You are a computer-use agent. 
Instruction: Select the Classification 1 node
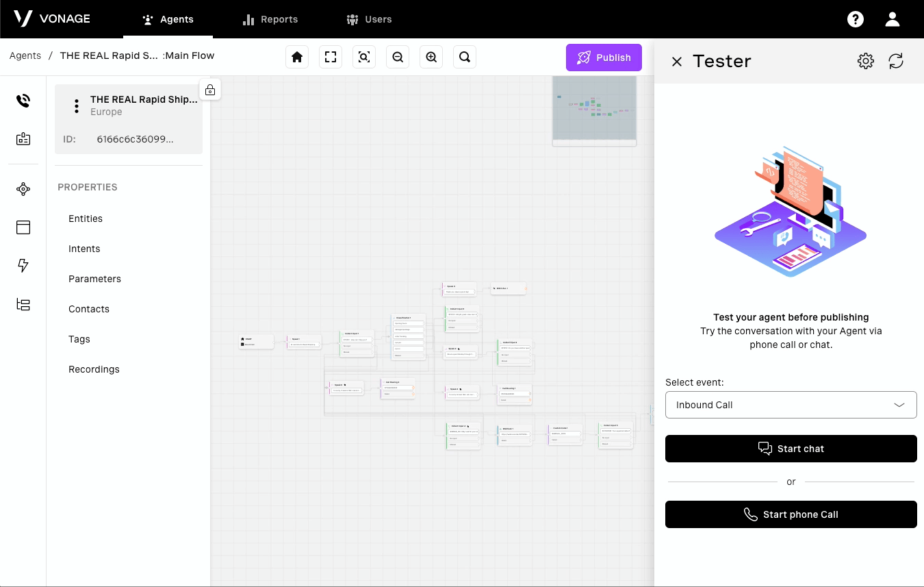[408, 336]
